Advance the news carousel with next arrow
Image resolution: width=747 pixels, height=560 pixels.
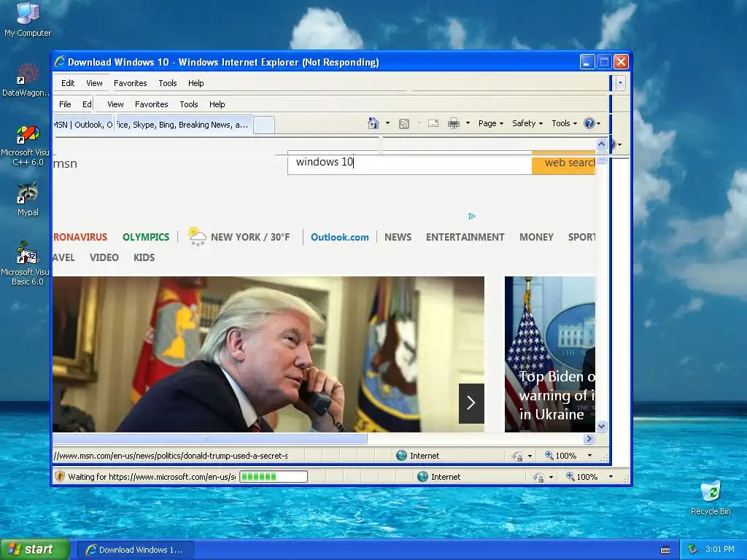(x=471, y=402)
